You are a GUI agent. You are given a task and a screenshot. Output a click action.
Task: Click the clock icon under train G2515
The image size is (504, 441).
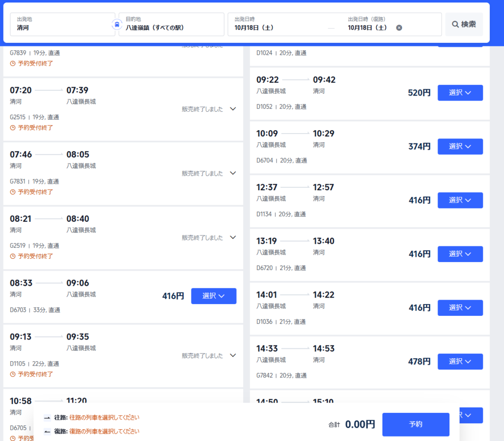point(13,128)
